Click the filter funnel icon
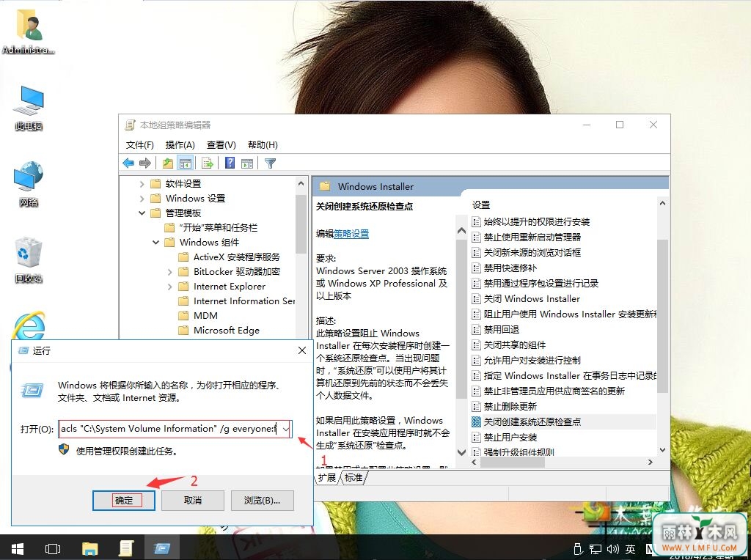751x560 pixels. click(x=270, y=163)
